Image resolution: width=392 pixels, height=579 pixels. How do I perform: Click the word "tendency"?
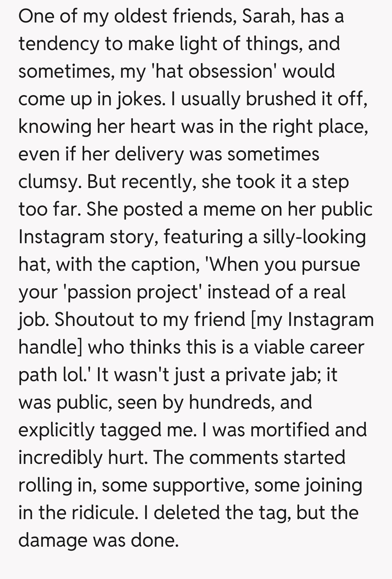pos(59,44)
